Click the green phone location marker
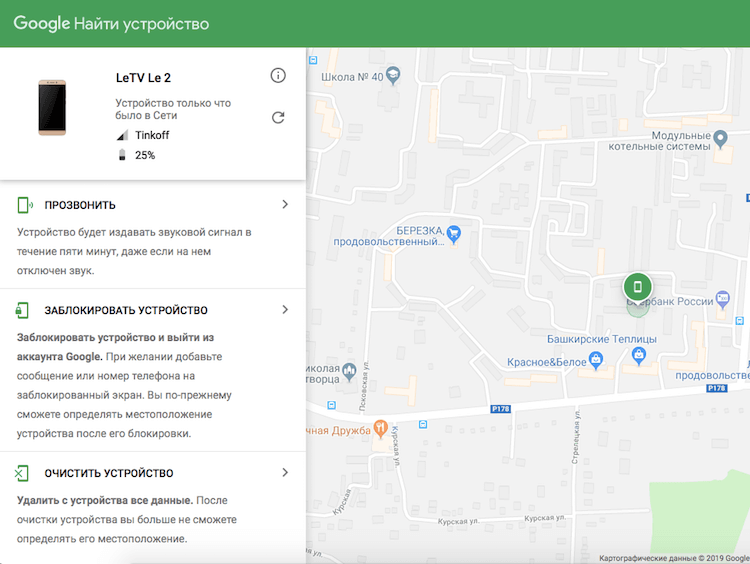This screenshot has height=564, width=750. 637,287
